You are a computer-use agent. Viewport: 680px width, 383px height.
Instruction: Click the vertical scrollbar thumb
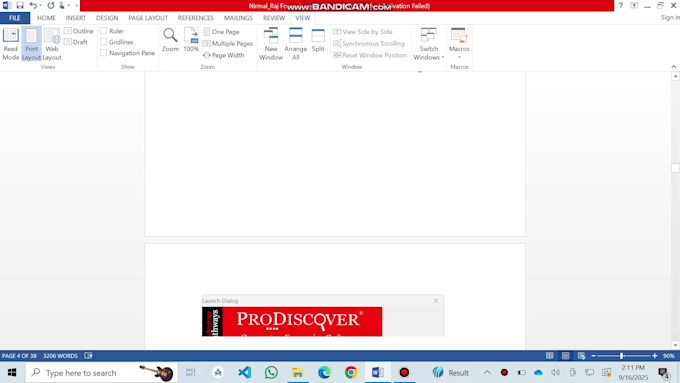pos(675,168)
